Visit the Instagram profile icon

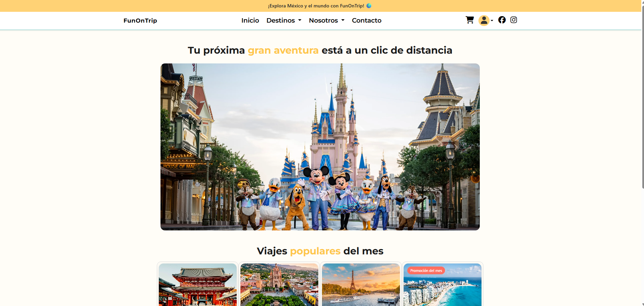pyautogui.click(x=514, y=20)
